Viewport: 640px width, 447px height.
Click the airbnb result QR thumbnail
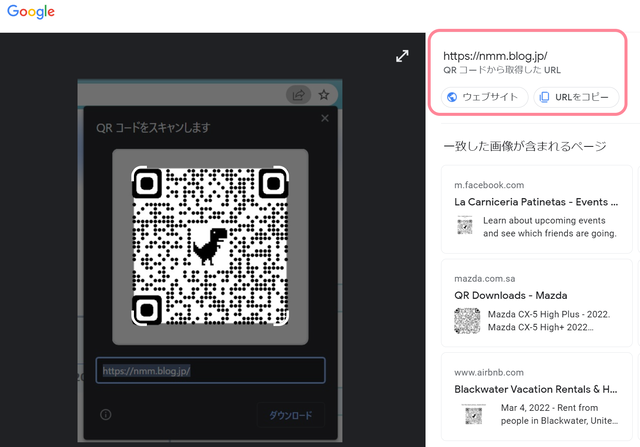point(474,415)
